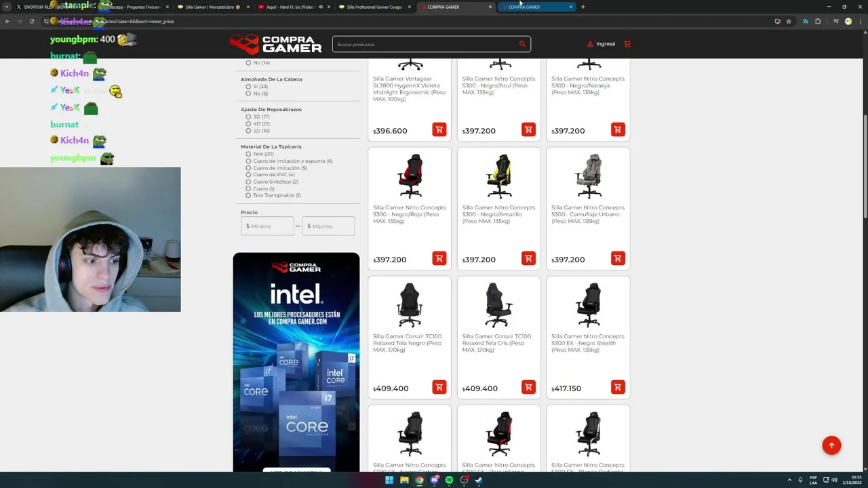Open Silla Gamer Corsair TC100 Relaxed Tela Negro
This screenshot has height=488, width=868.
click(x=407, y=343)
